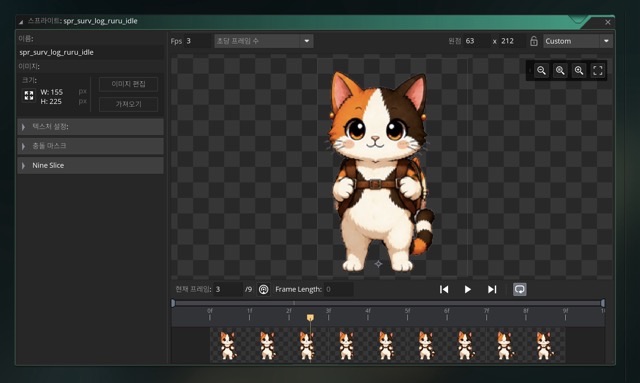Expand the 텍스처 설정 section

tap(91, 127)
